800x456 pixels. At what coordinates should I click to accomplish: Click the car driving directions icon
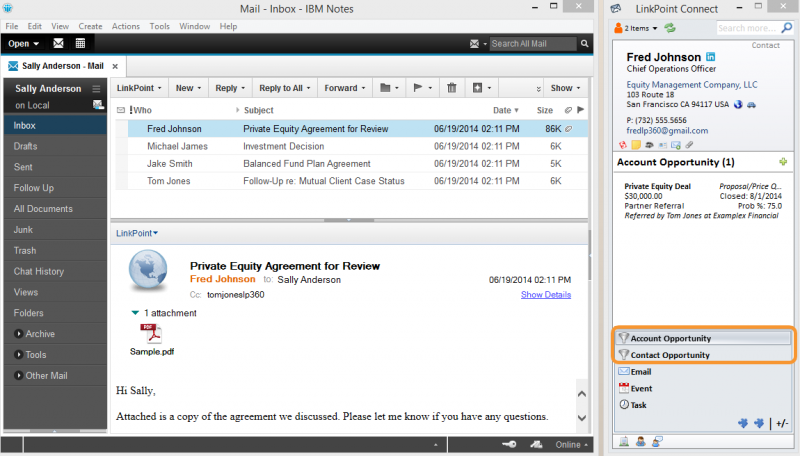tap(752, 105)
